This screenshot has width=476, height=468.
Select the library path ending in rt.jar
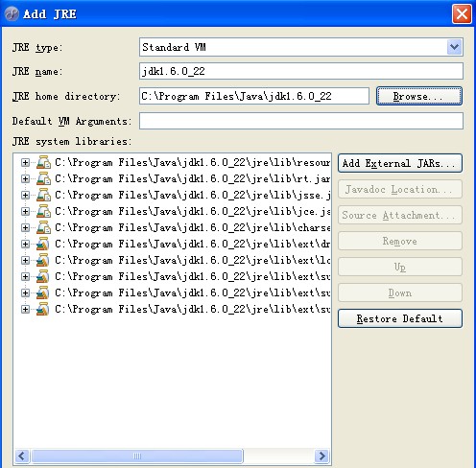pyautogui.click(x=192, y=178)
